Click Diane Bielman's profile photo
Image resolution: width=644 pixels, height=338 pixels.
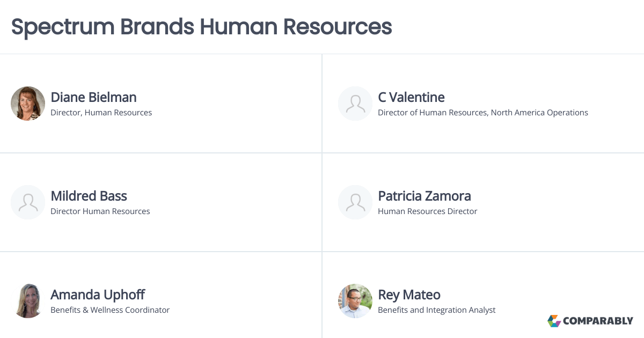pos(28,104)
